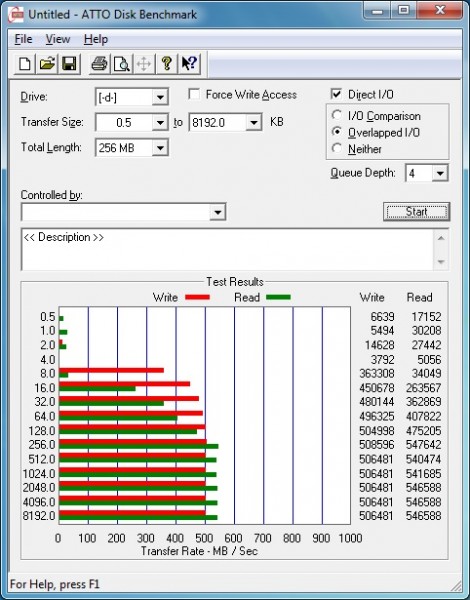
Task: Click the Description box scroll down arrow
Action: [x=441, y=262]
